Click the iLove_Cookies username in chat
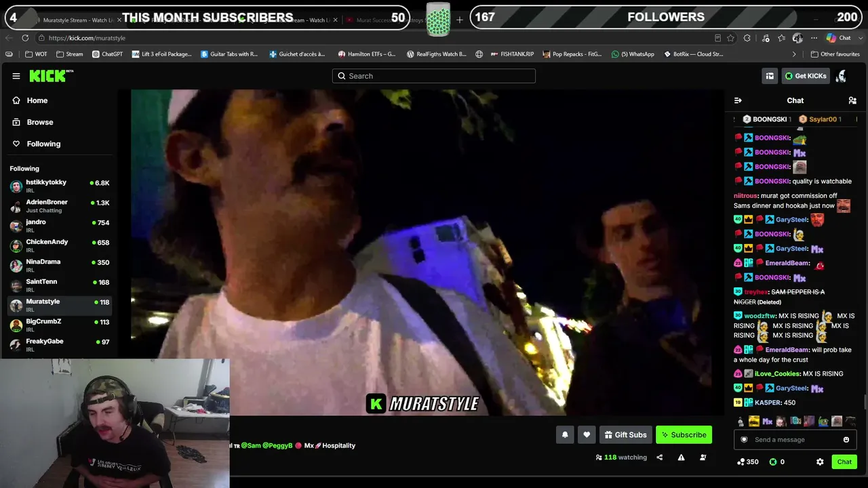Image resolution: width=868 pixels, height=488 pixels. click(776, 373)
